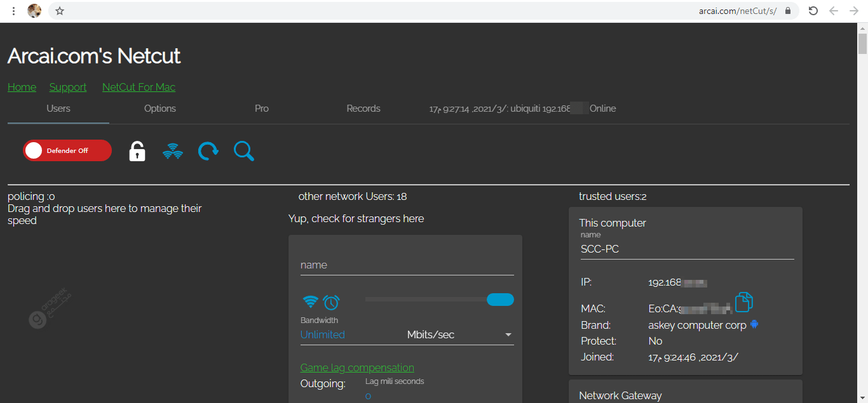Click the "trusted users:2" text
The image size is (868, 403).
(613, 197)
